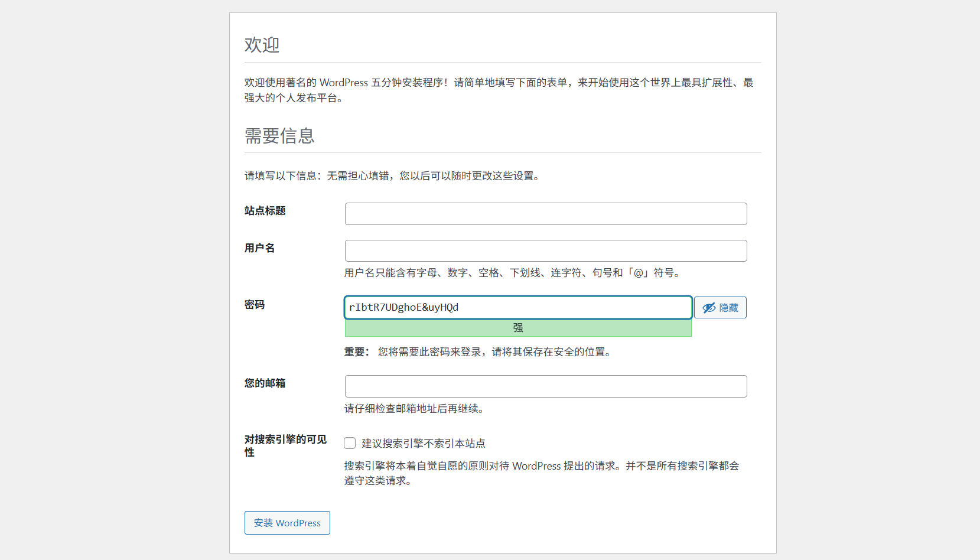The image size is (980, 560).
Task: Click the 您的邮箱 email input
Action: coord(546,386)
